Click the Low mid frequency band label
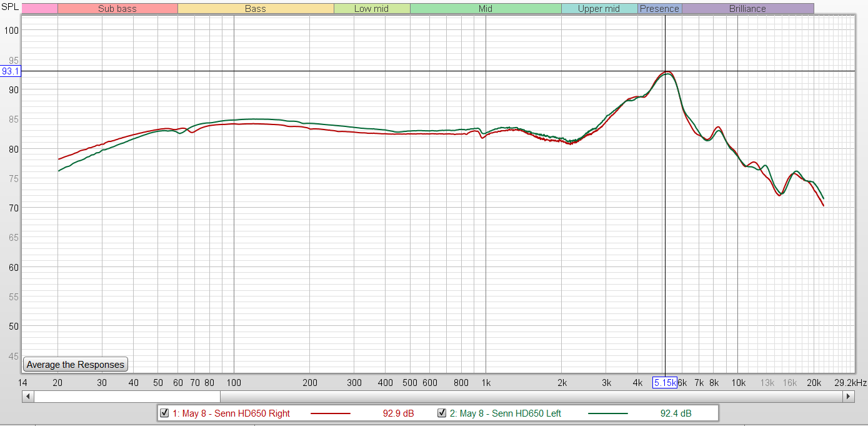Screen dimensions: 868x426 [x=372, y=9]
